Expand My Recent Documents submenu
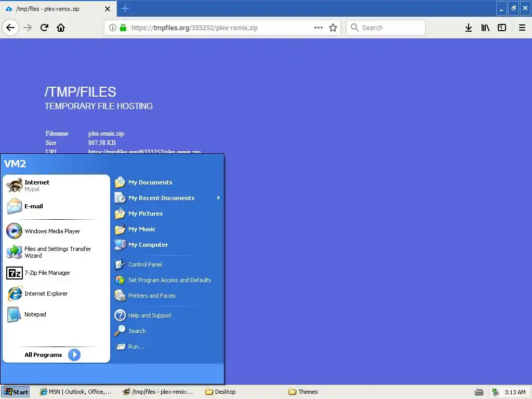 168,198
